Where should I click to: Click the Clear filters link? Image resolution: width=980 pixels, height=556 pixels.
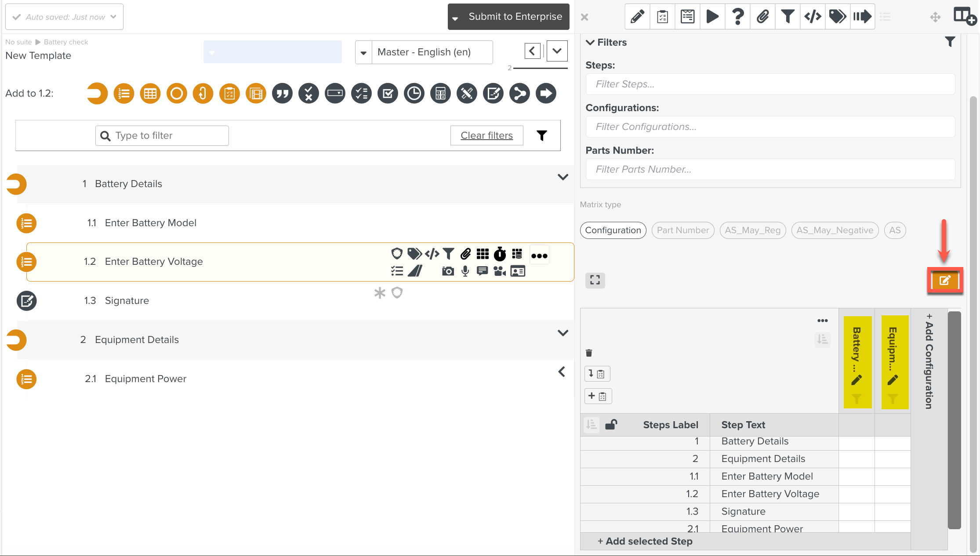pyautogui.click(x=486, y=135)
